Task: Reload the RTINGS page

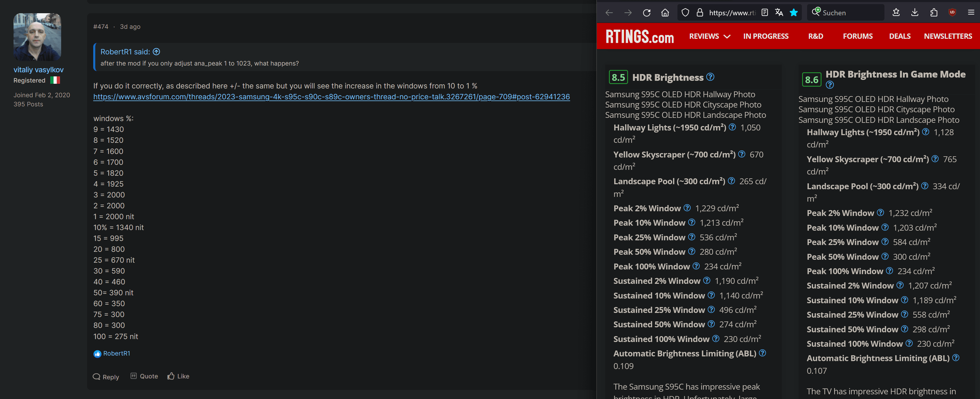Action: click(x=646, y=13)
